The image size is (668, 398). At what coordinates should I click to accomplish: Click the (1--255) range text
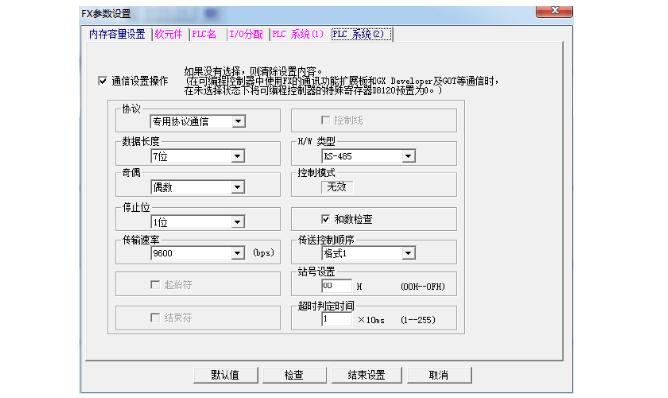pos(418,320)
